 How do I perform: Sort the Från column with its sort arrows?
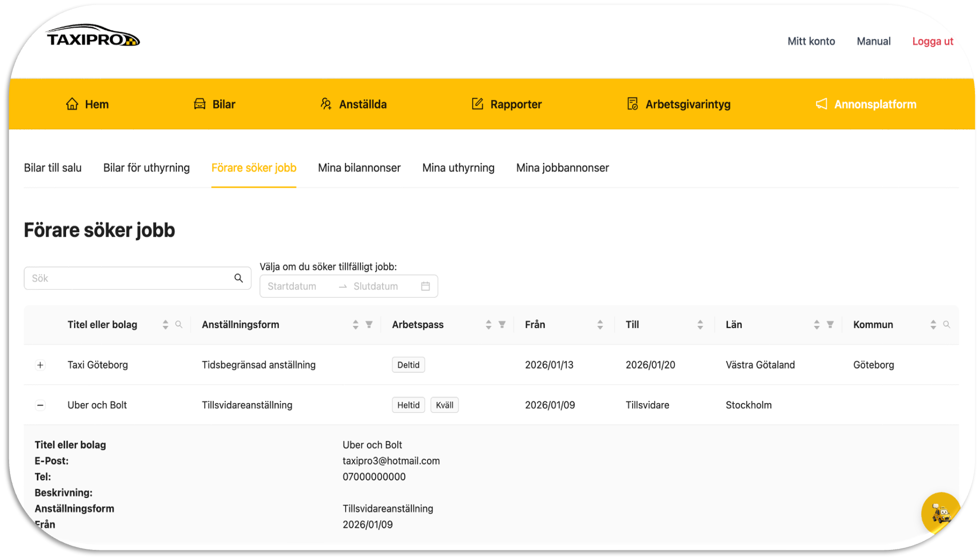pyautogui.click(x=599, y=324)
